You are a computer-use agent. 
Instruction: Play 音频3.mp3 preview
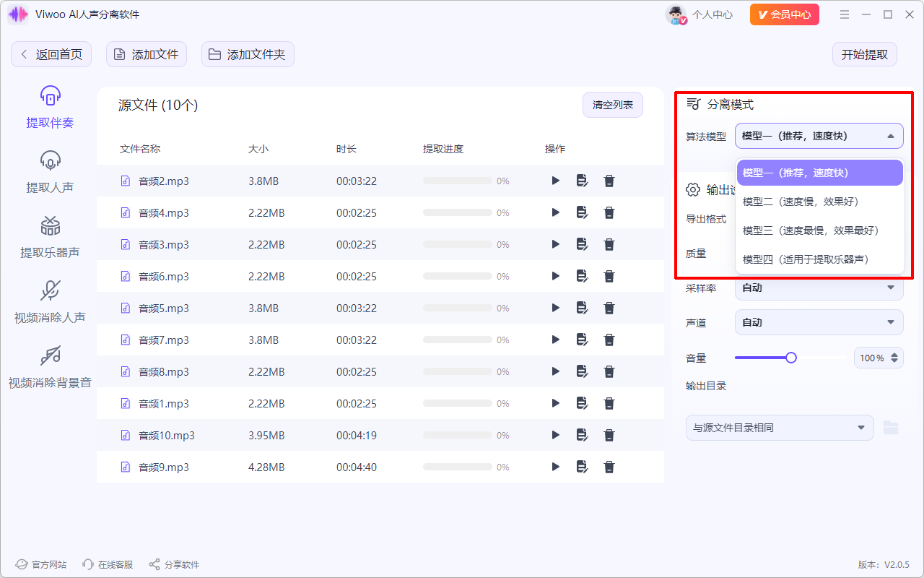(x=555, y=244)
